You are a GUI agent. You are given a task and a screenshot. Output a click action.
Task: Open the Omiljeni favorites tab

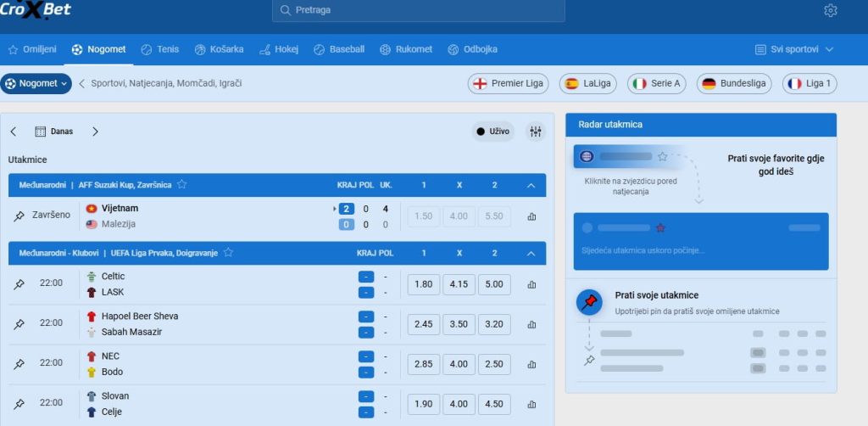click(32, 49)
